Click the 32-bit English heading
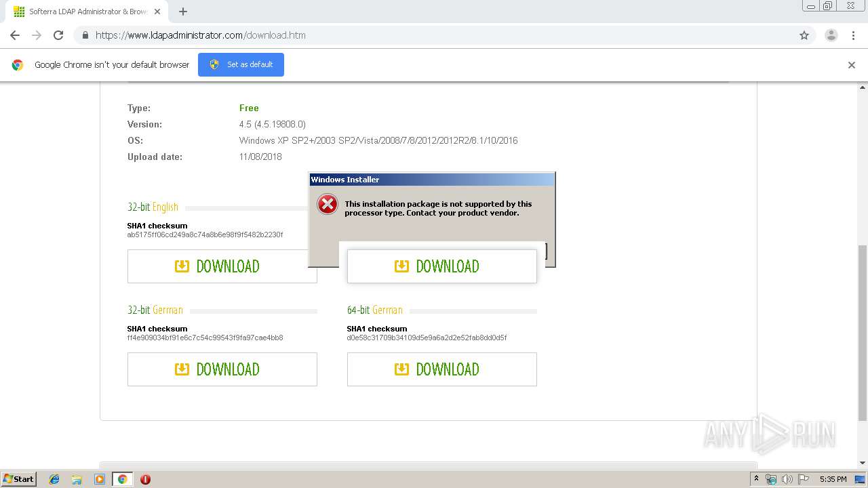Image resolution: width=868 pixels, height=488 pixels. point(153,207)
